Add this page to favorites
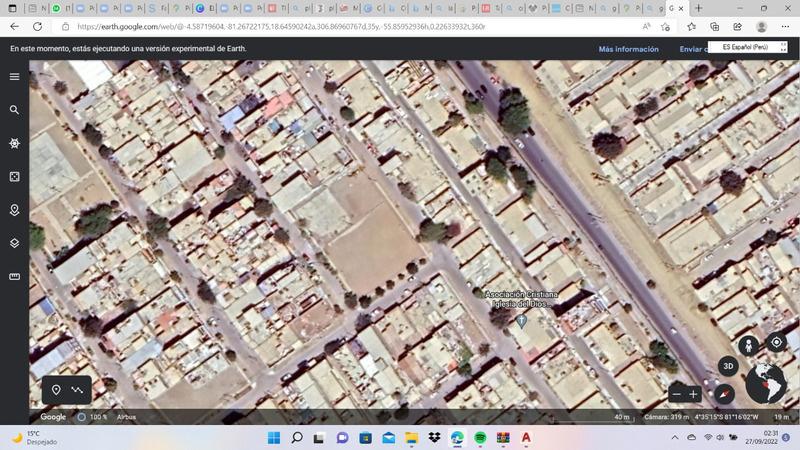Screen dimensions: 800x450 (665, 27)
